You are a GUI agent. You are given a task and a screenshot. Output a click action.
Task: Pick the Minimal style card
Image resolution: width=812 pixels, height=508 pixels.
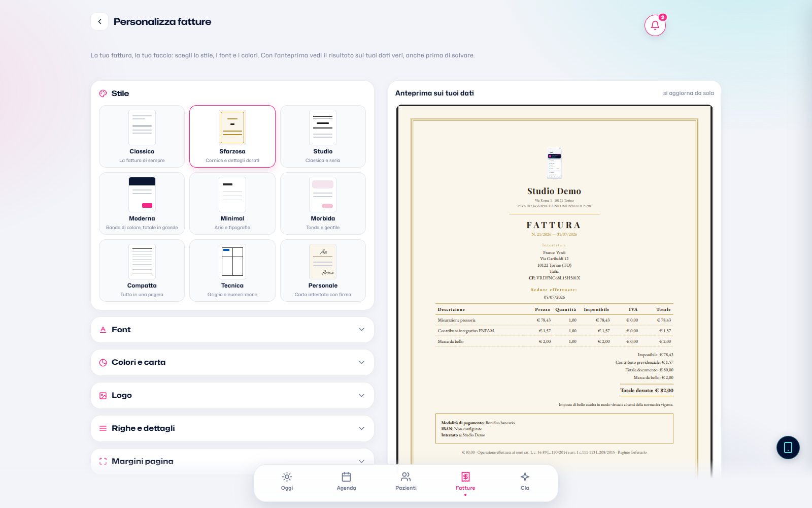click(x=232, y=203)
